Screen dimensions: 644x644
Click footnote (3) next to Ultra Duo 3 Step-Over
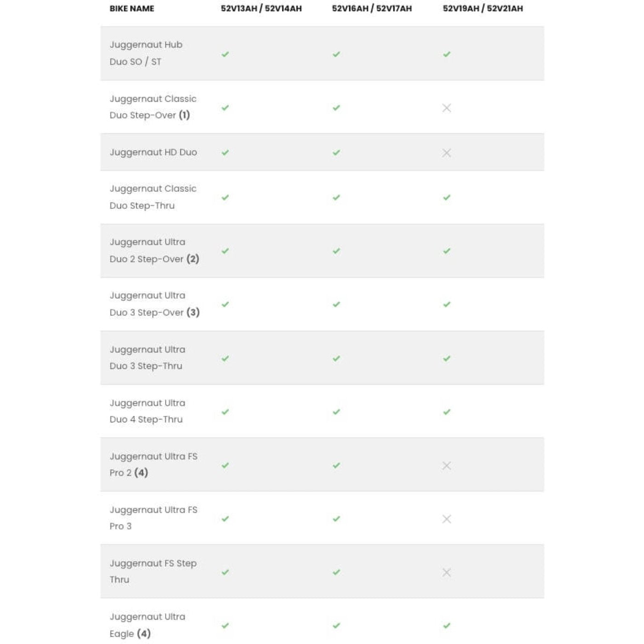(193, 312)
